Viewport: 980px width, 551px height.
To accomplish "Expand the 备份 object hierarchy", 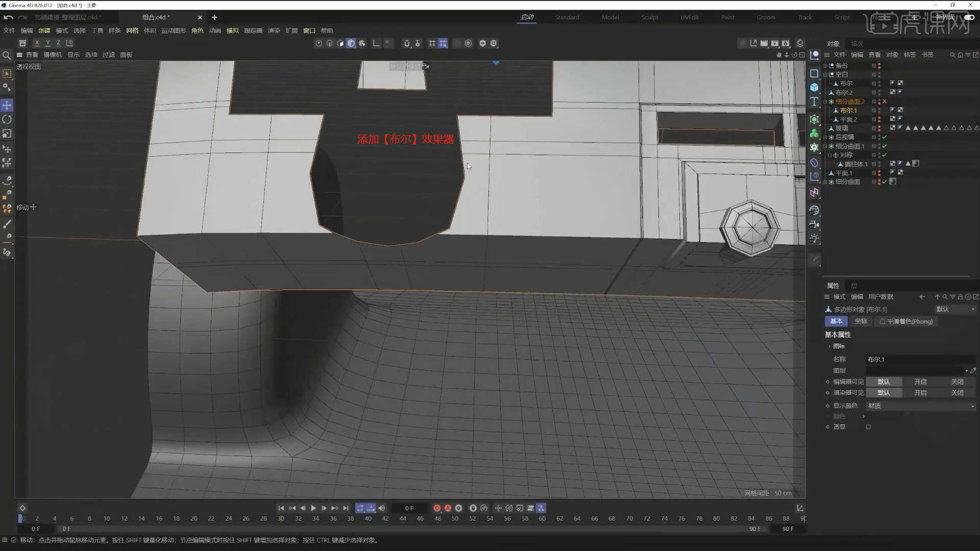I will pyautogui.click(x=825, y=66).
